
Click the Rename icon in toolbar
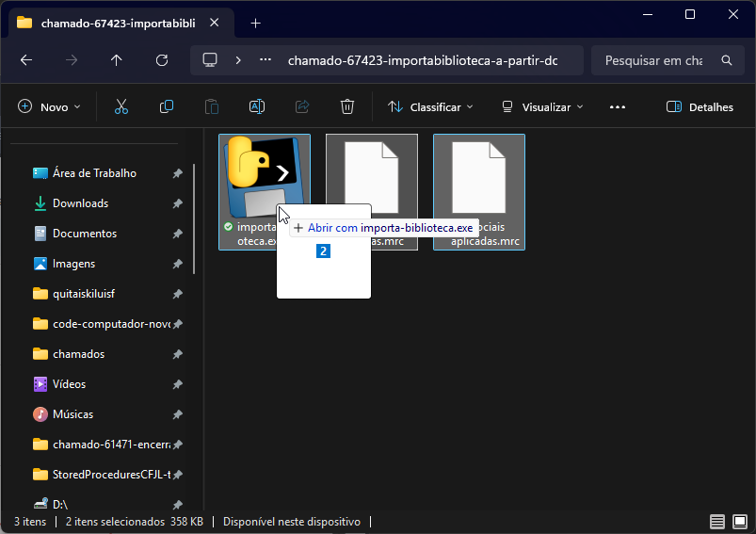[256, 107]
